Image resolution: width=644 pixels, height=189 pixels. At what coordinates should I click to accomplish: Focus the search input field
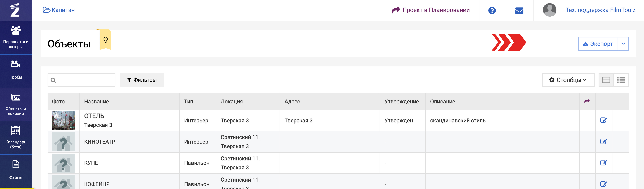coord(81,80)
